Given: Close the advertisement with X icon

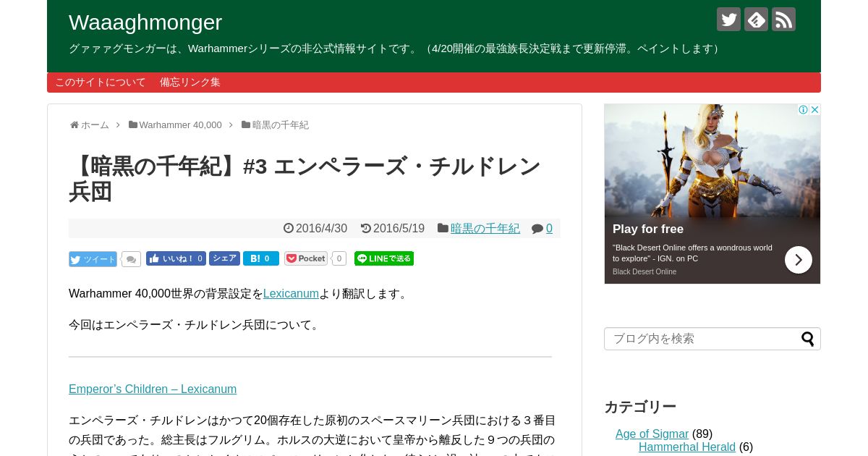Looking at the screenshot, I should [x=814, y=110].
